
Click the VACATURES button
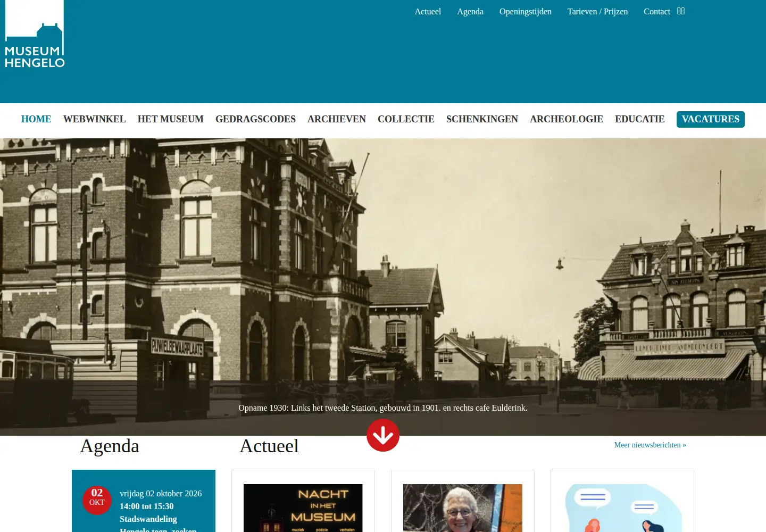711,119
